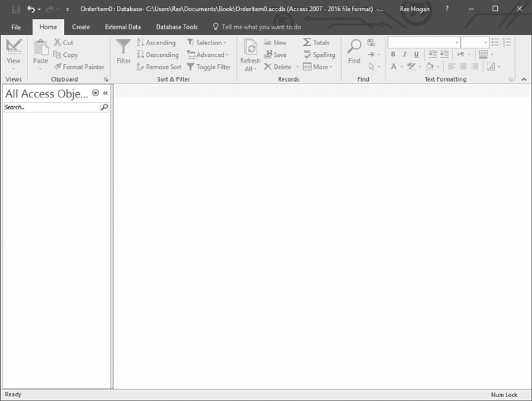Viewport: 532px width, 401px height.
Task: Click the Go To arrow icon
Action: pos(371,55)
